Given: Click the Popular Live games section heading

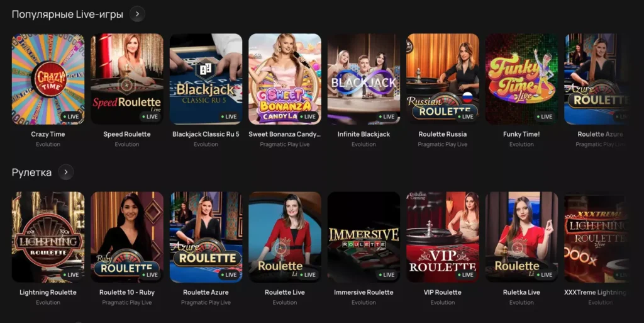Looking at the screenshot, I should pos(67,14).
